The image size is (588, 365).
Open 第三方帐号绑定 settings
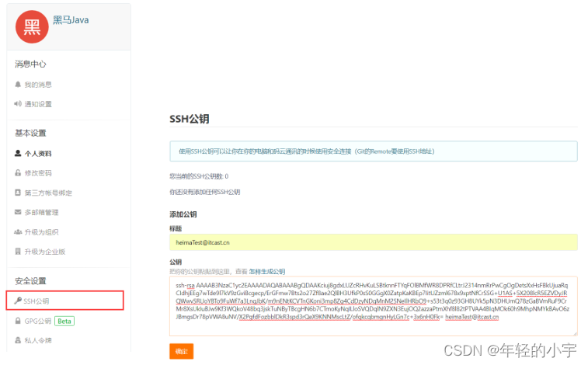[x=48, y=193]
